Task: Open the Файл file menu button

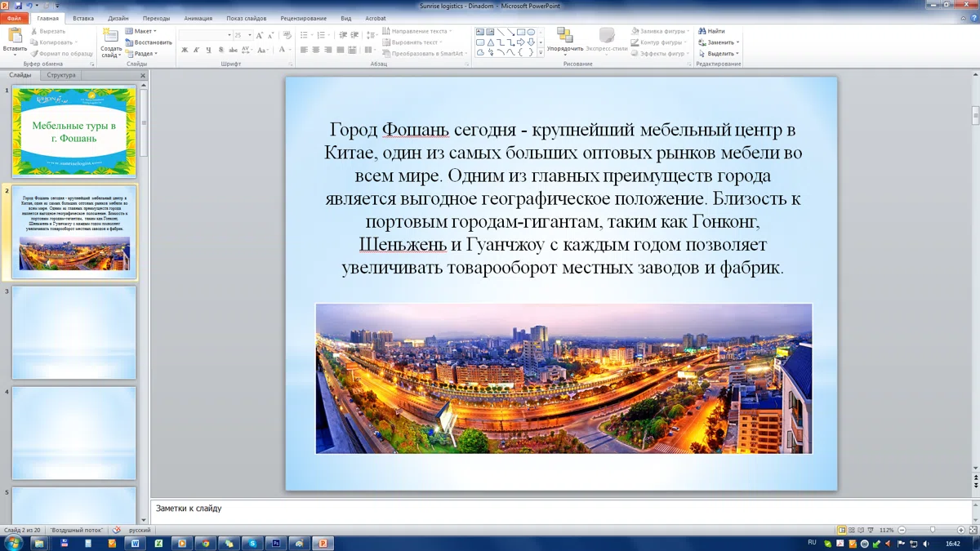Action: click(x=15, y=18)
